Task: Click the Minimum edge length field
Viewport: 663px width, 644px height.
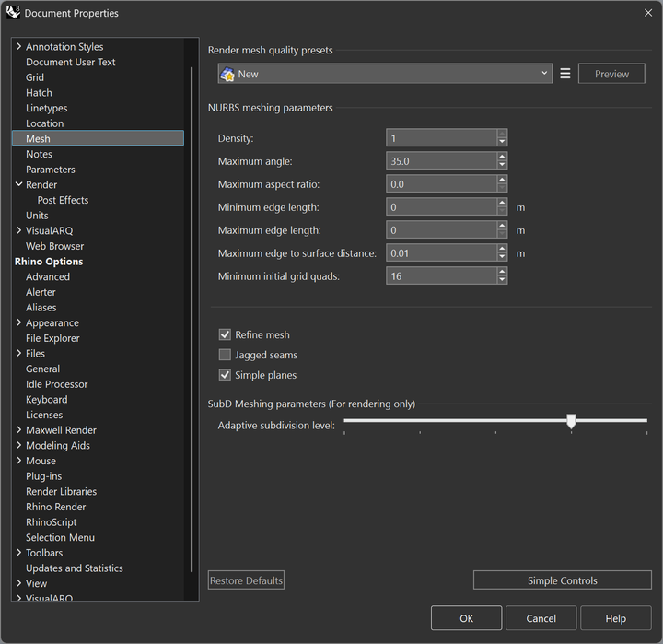Action: tap(441, 207)
